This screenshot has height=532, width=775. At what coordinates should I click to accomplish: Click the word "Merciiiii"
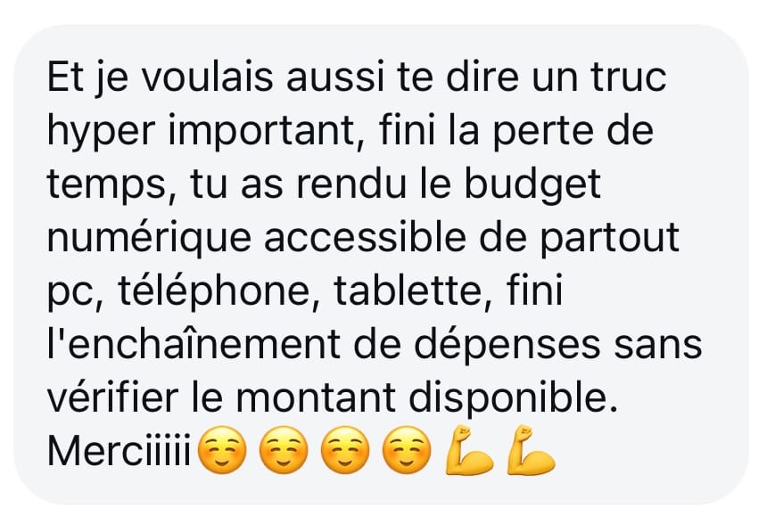119,452
